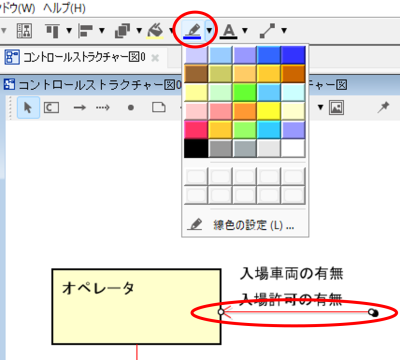Pick the deep blue swatch in the first row
Image resolution: width=400 pixels, height=360 pixels.
(293, 55)
